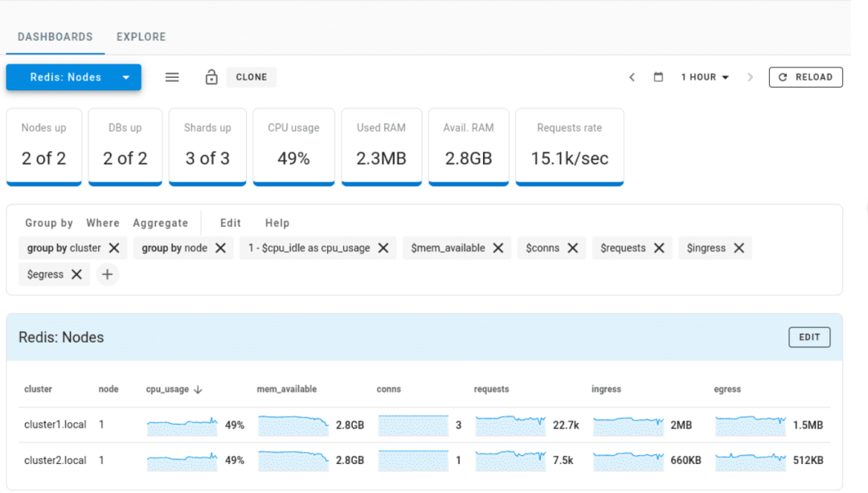This screenshot has width=868, height=493.
Task: Remove the $ingress chip
Action: point(739,249)
